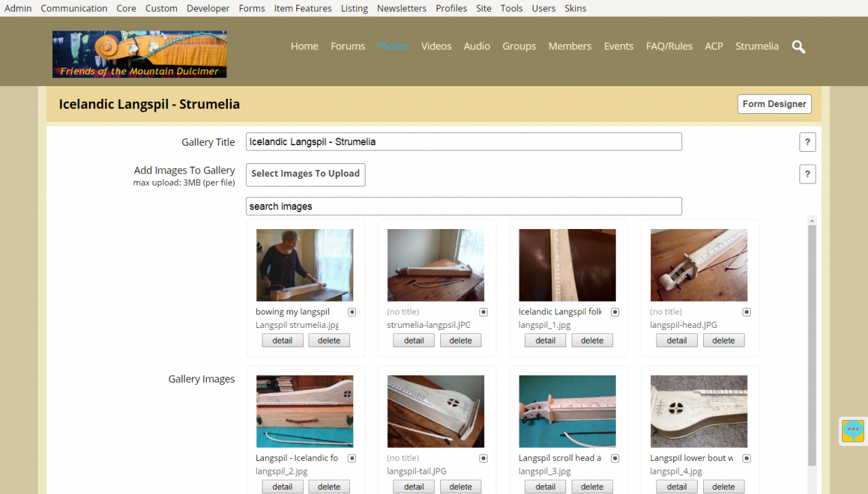This screenshot has width=868, height=494.
Task: Open the Newsletters menu
Action: (x=402, y=8)
